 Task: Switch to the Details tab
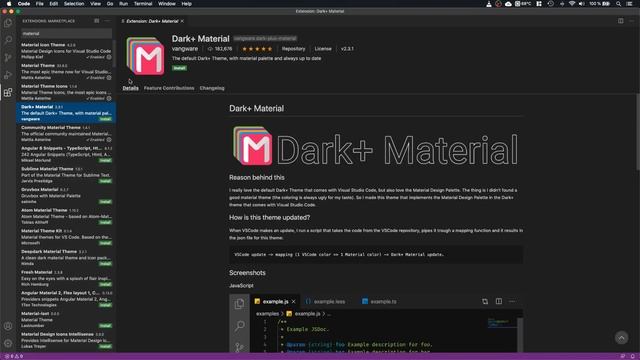tap(131, 88)
